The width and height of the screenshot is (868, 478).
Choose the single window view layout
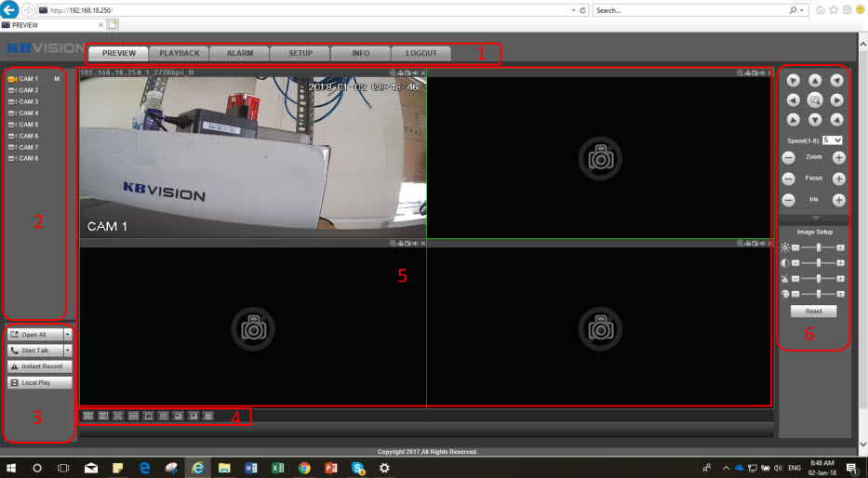[x=148, y=416]
